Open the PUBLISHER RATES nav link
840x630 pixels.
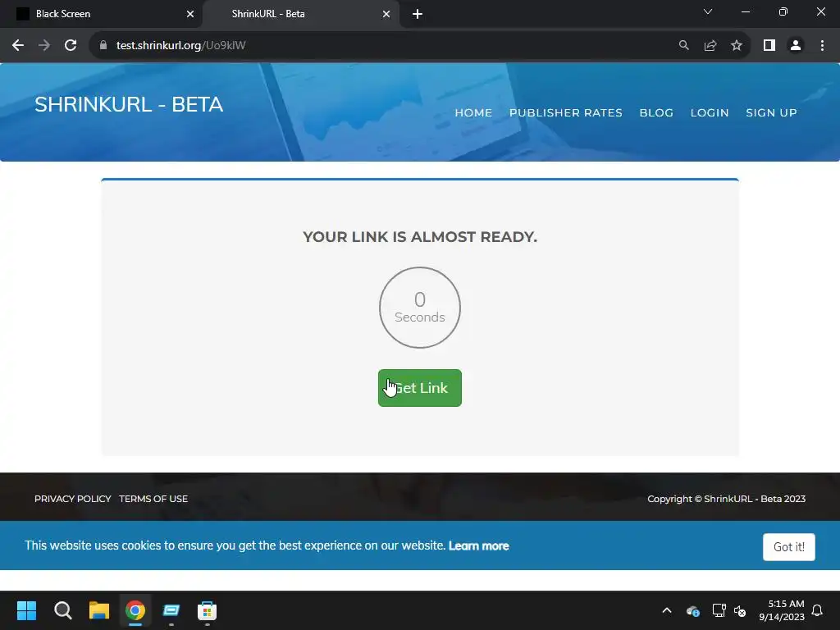tap(566, 112)
